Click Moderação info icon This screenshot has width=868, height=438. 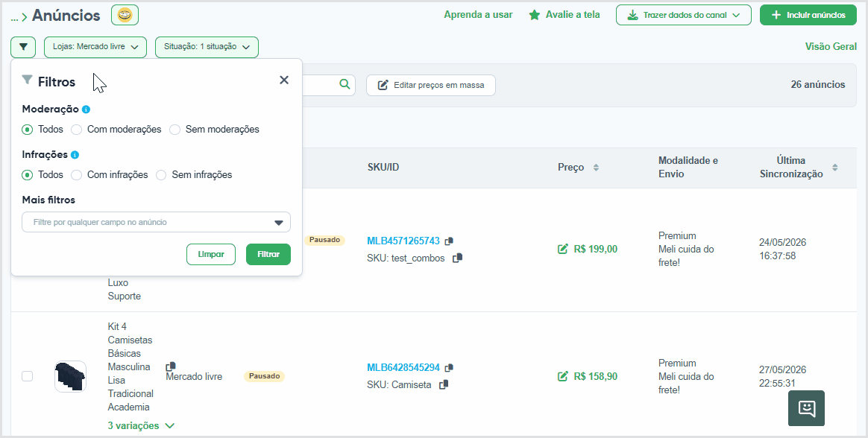click(86, 110)
